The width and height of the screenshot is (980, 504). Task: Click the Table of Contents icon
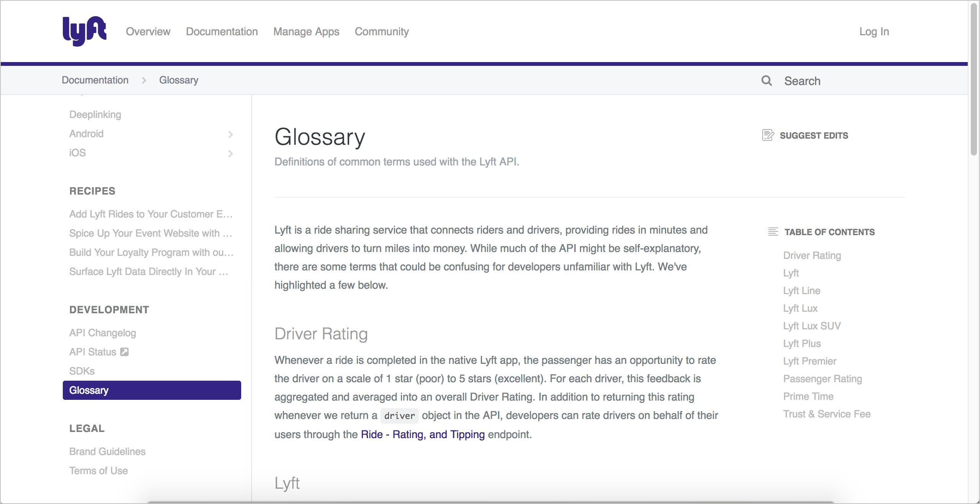click(x=771, y=232)
